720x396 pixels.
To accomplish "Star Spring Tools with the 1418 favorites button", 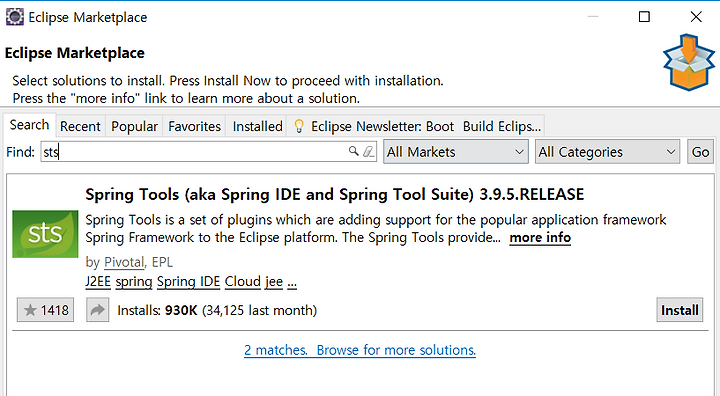I will [x=45, y=310].
